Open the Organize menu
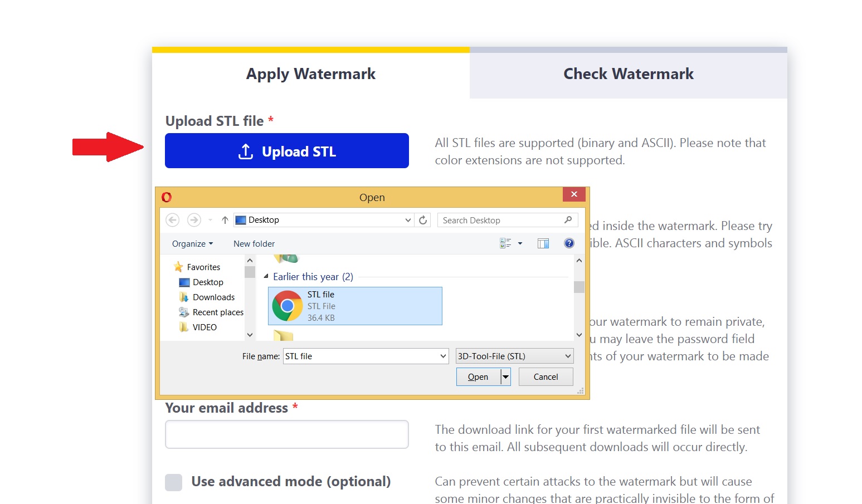Screen dimensions: 862x504 click(192, 243)
